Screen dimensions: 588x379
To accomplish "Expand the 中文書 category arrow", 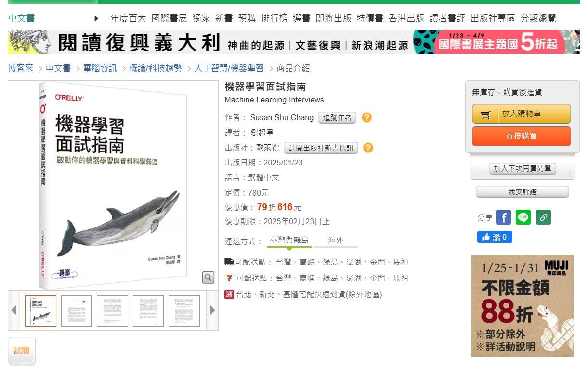I will point(96,19).
